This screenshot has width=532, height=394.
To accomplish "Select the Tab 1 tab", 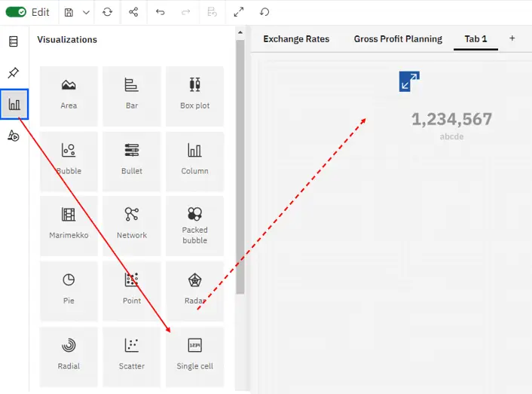I will pos(475,39).
